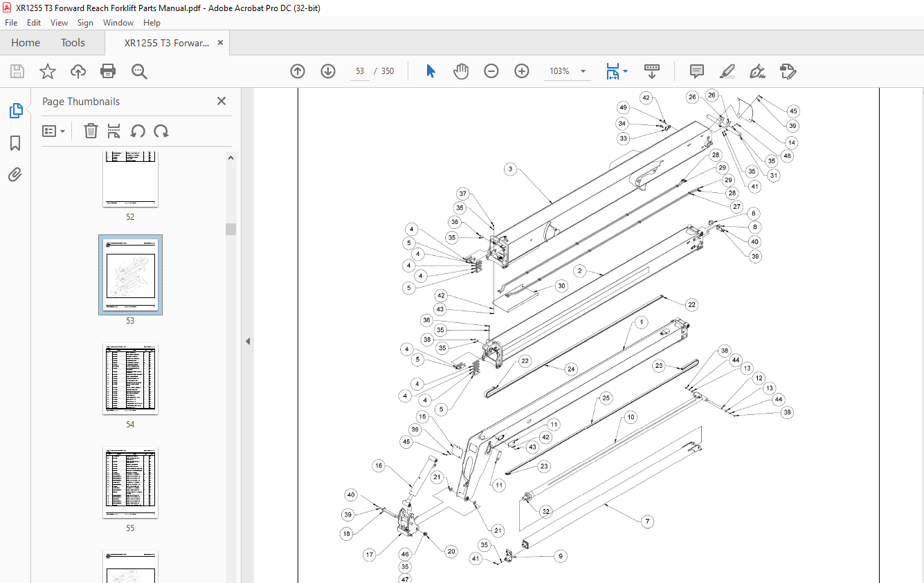Viewport: 924px width, 583px height.
Task: Open the Find text magnifier tool
Action: click(139, 71)
